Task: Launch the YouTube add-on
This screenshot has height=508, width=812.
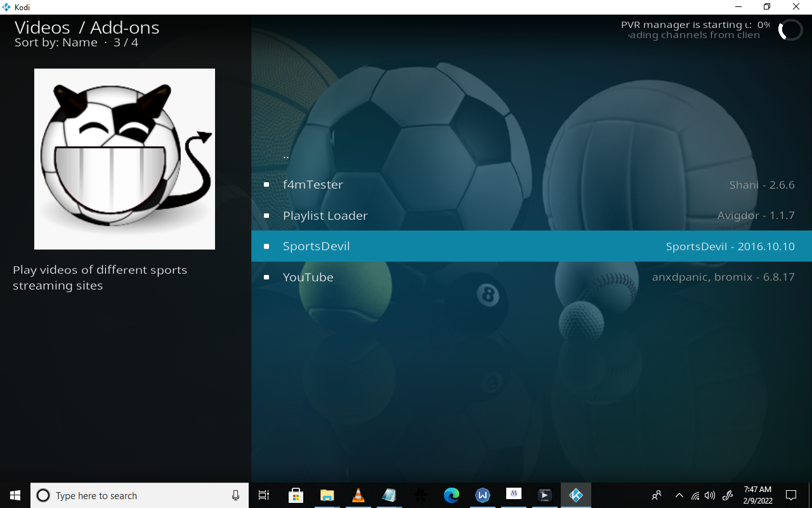Action: [x=532, y=277]
